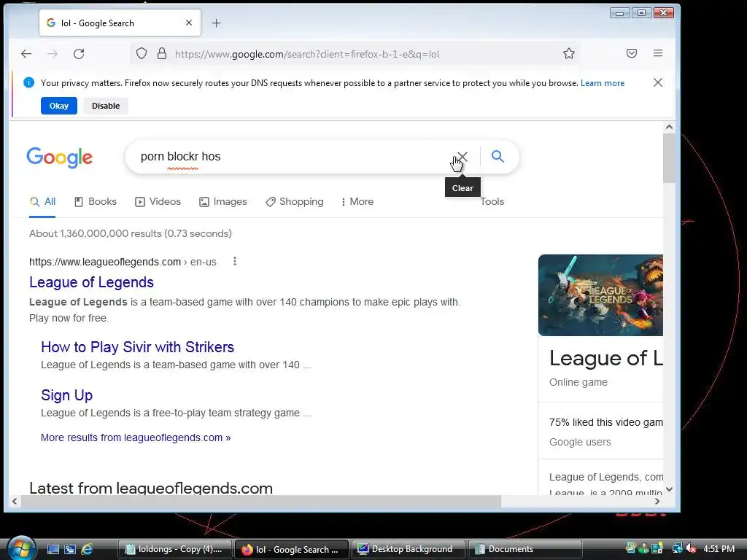Screen dimensions: 747x560
Task: Switch to loldongs - Copy (4) taskbar window
Action: click(x=174, y=549)
